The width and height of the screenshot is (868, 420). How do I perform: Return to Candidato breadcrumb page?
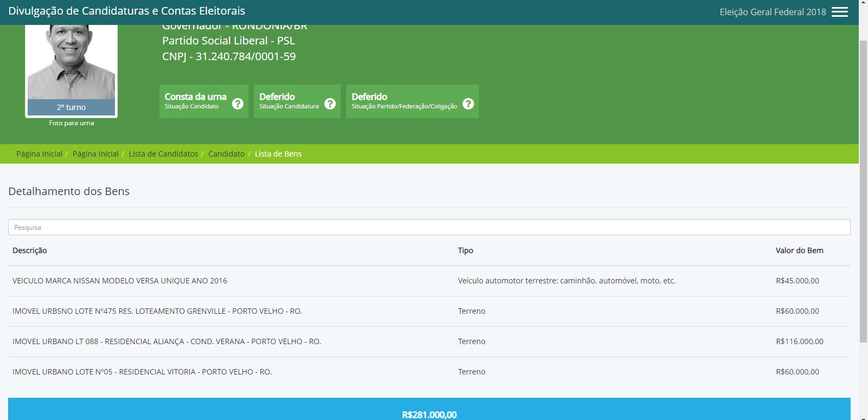(x=226, y=154)
